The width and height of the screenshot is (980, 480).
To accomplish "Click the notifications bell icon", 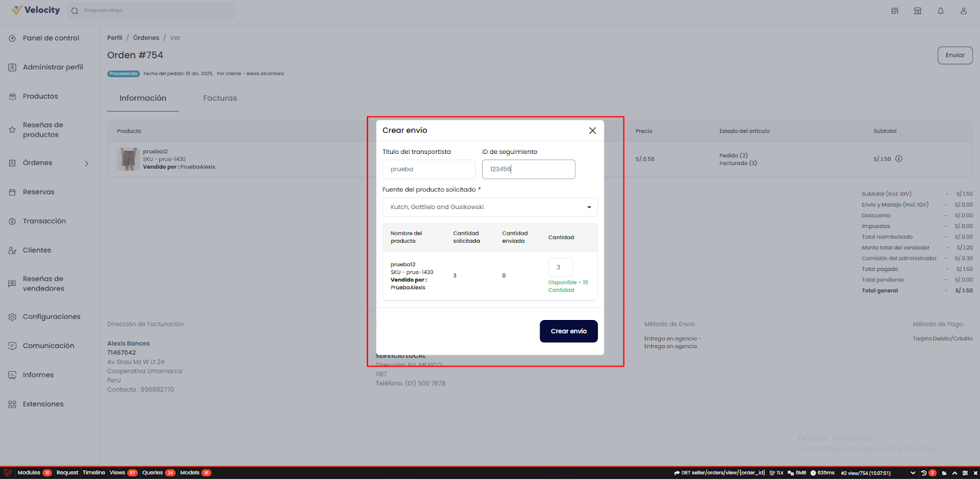I will point(940,11).
